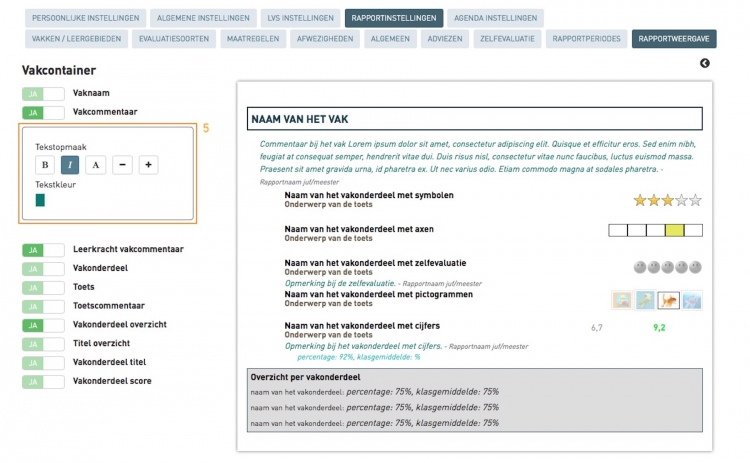Viewport: 750px width, 463px height.
Task: Click the 'Commentaar bij het vak' paragraph
Action: pos(477,156)
